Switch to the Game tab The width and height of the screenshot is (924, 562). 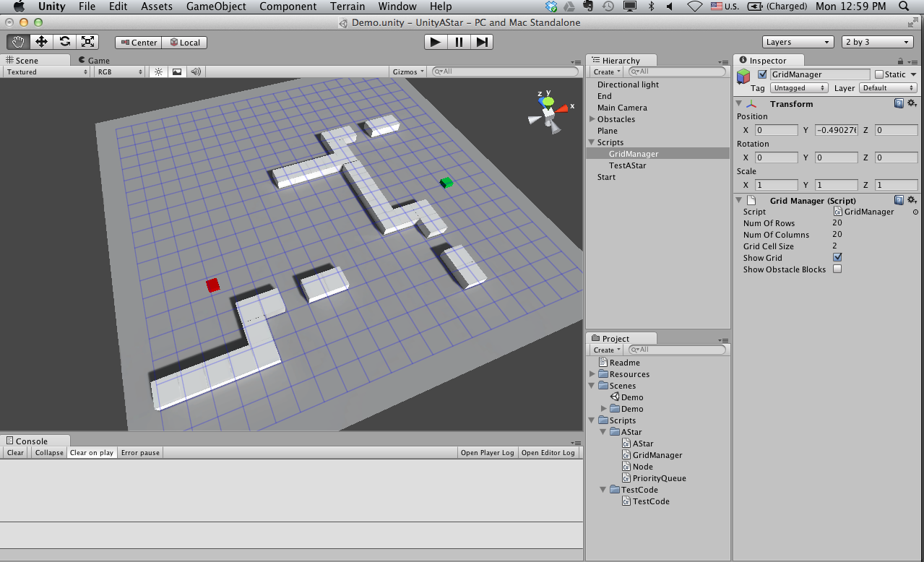click(x=94, y=61)
